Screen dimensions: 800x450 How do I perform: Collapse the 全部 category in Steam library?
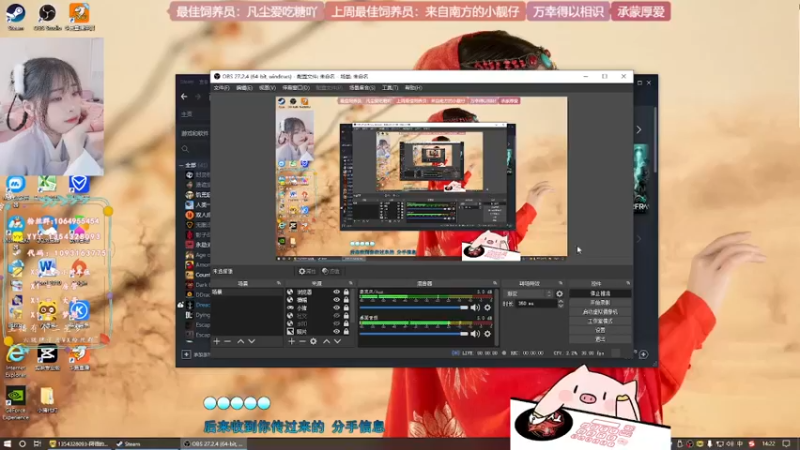[181, 165]
